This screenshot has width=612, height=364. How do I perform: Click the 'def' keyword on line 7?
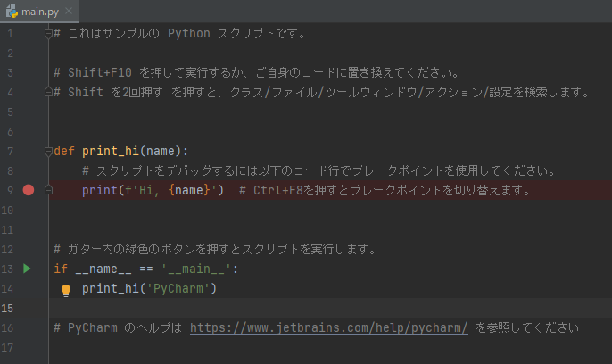(64, 151)
